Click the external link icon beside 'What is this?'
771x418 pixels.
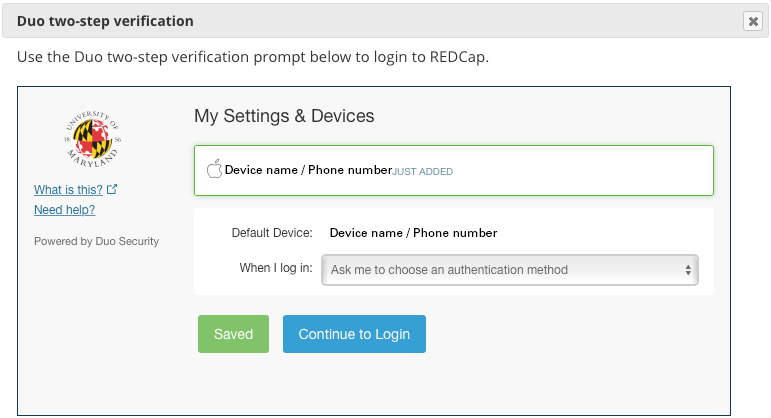click(112, 189)
